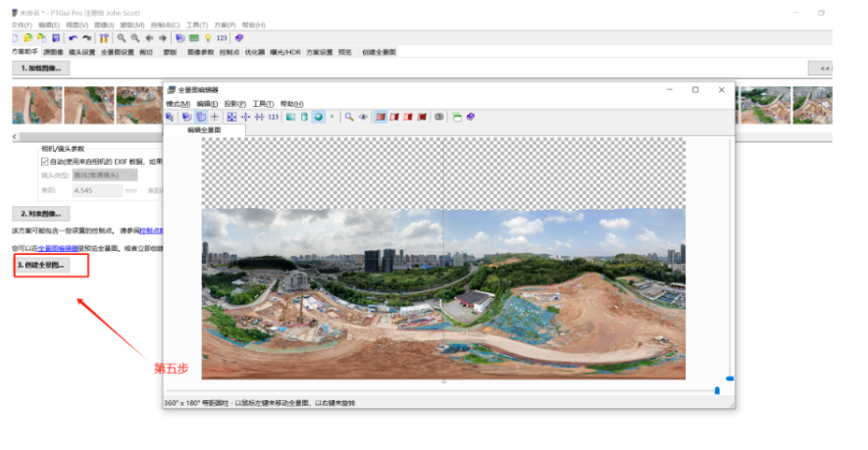Screen dimensions: 868x450
Task: Click Center Panorama icon in editor toolbar
Action: point(245,117)
